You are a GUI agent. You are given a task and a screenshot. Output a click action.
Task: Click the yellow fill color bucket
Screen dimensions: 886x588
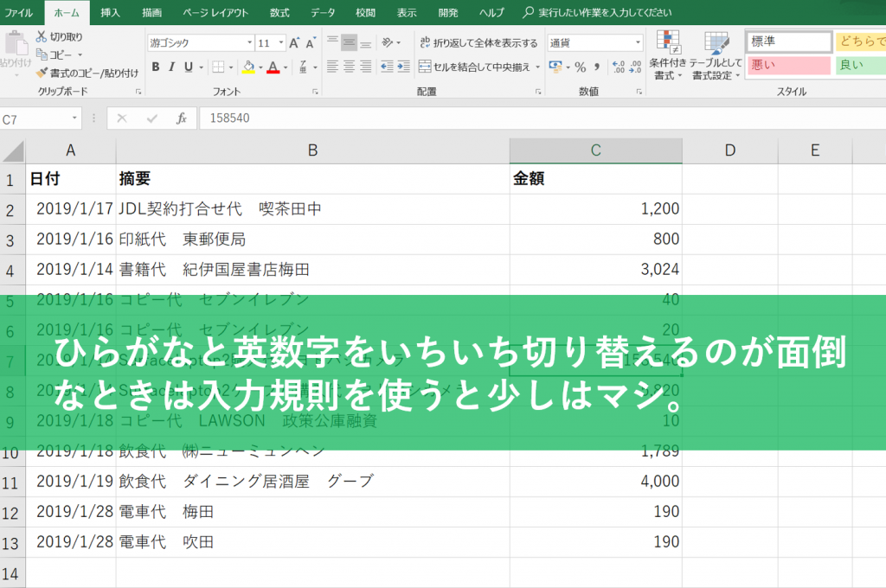click(247, 67)
